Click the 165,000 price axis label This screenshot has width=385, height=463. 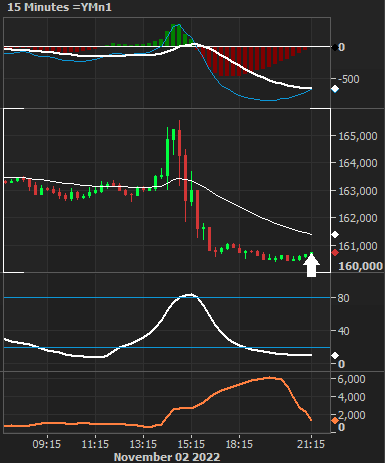pos(358,136)
